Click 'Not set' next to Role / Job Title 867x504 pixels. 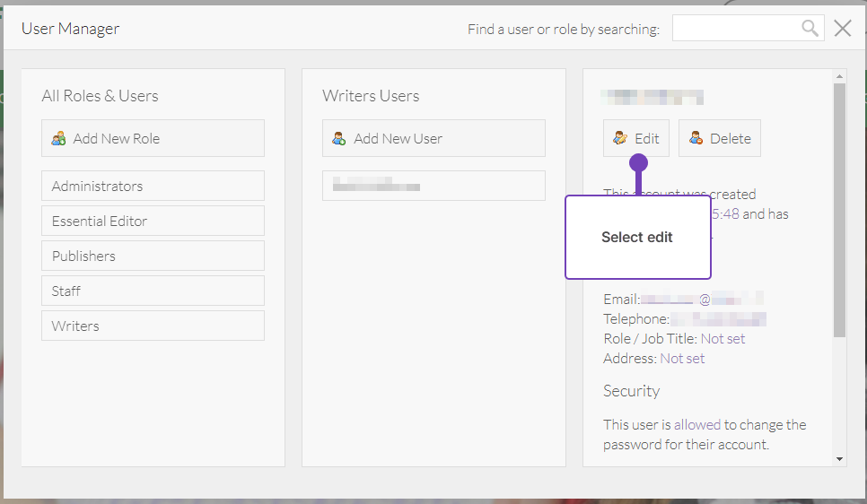point(722,339)
